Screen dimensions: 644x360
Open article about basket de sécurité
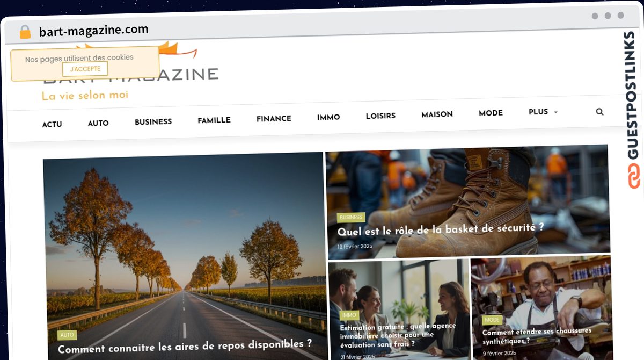441,229
